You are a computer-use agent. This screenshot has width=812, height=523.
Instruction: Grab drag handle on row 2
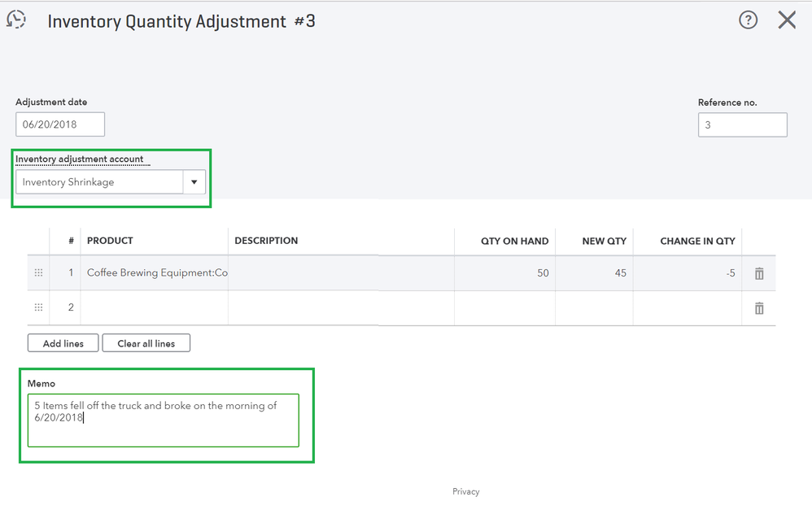pos(38,308)
